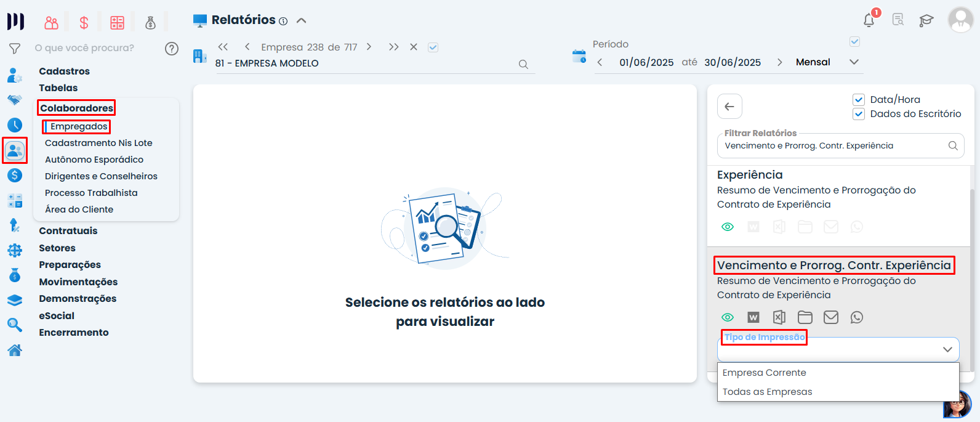The width and height of the screenshot is (980, 422).
Task: Open Tipo de Impressão dropdown
Action: coord(838,350)
